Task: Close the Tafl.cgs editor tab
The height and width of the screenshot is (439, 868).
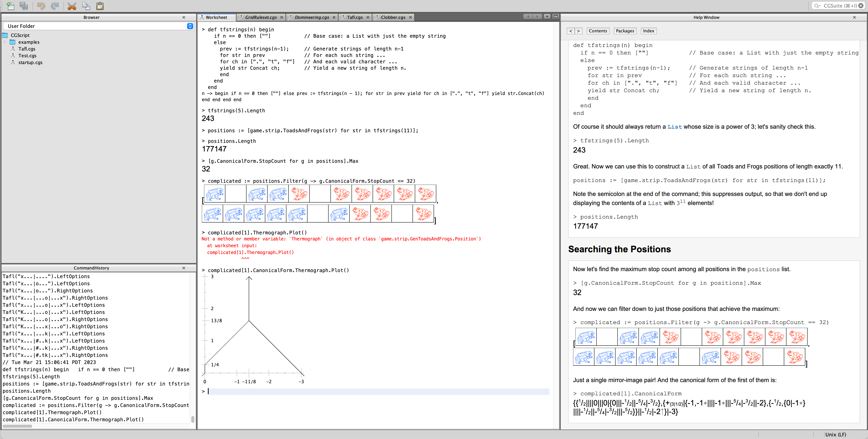Action: tap(368, 17)
